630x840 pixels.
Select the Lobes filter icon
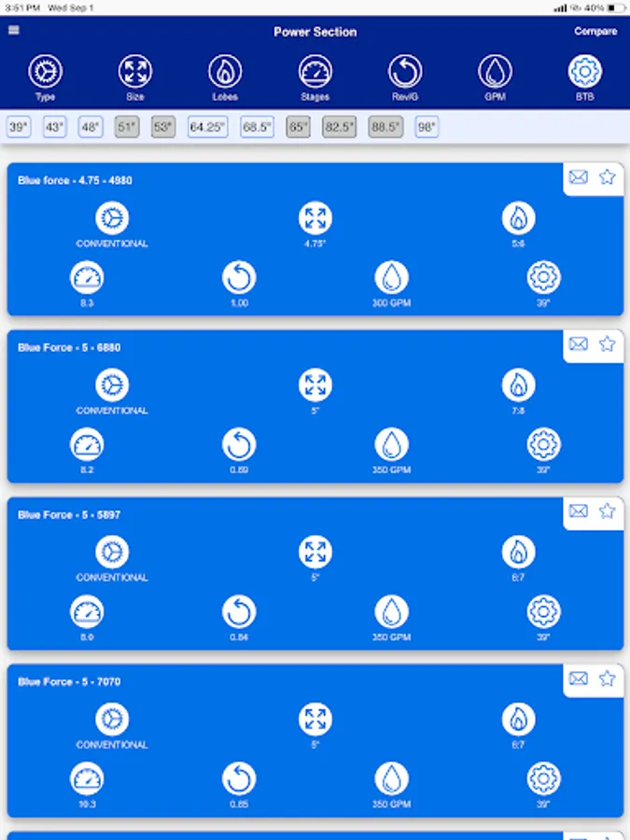click(225, 71)
